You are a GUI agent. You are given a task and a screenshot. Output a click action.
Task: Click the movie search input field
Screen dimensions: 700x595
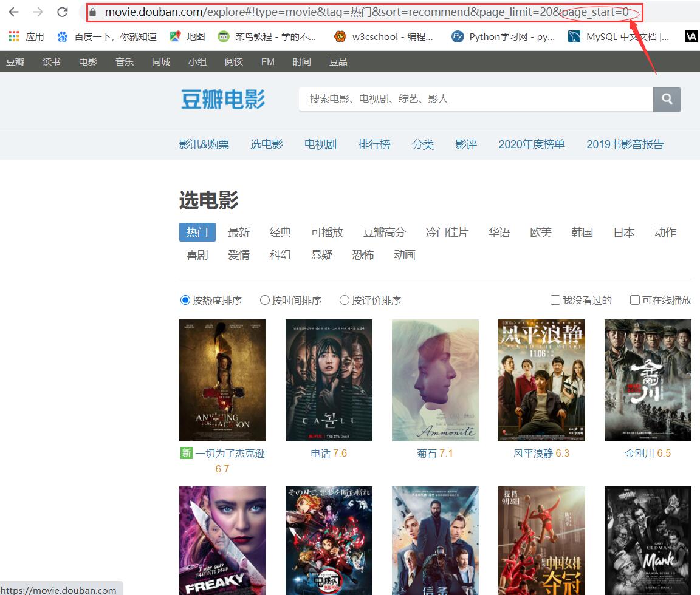(x=476, y=100)
